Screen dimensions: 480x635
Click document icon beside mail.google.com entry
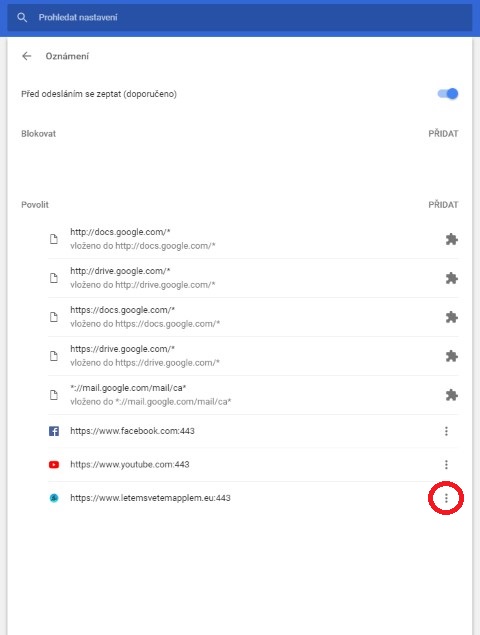(x=54, y=395)
